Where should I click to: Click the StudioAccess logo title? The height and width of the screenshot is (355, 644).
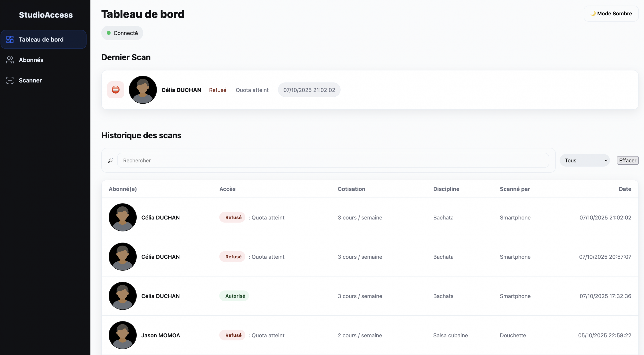pos(46,15)
